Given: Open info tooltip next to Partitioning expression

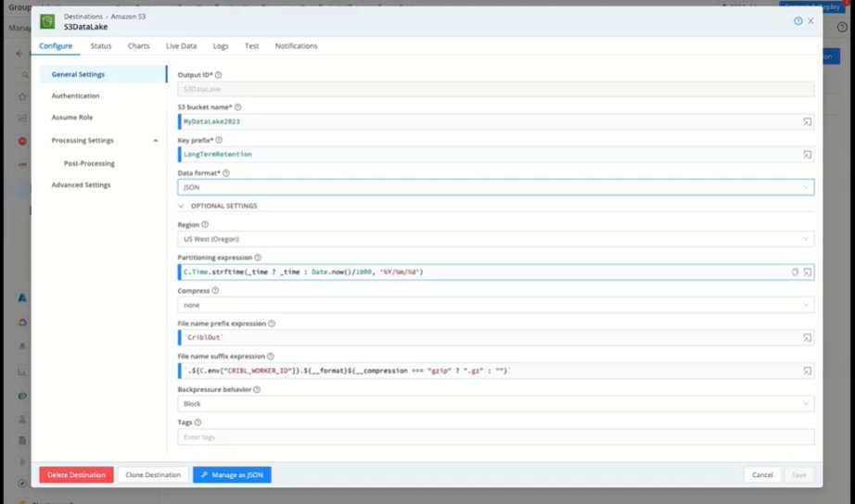Looking at the screenshot, I should click(258, 258).
